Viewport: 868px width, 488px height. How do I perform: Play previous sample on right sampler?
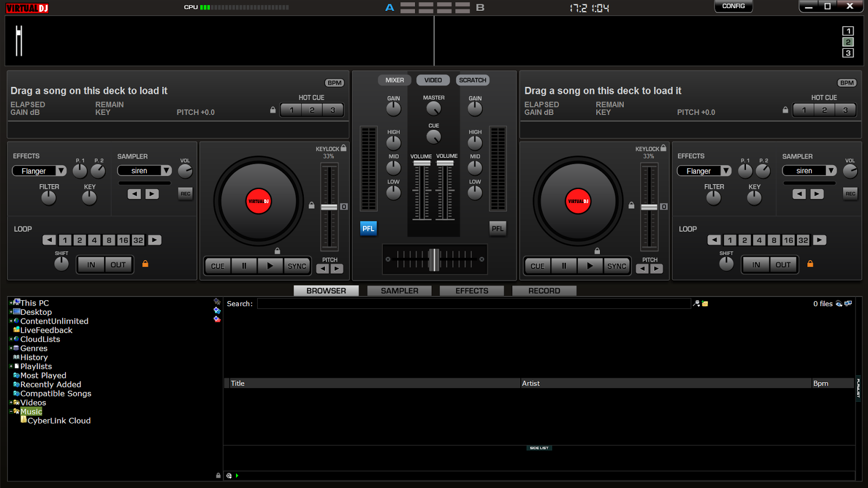799,194
